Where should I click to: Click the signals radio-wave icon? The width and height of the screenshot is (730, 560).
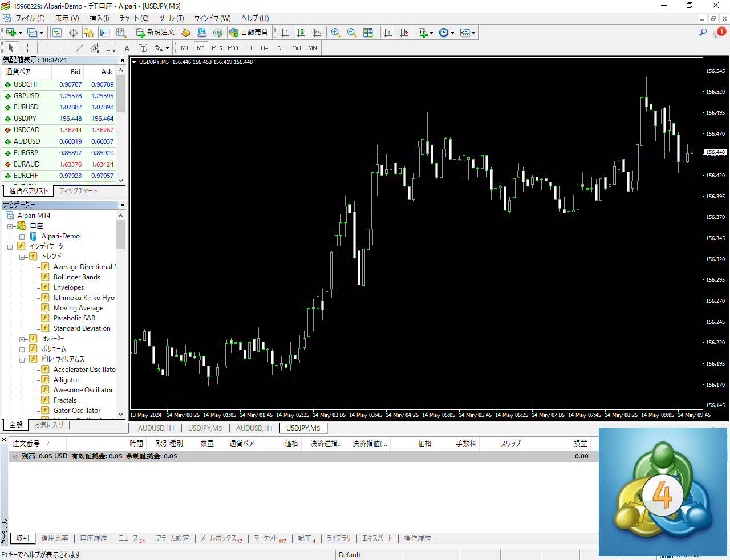tap(218, 33)
